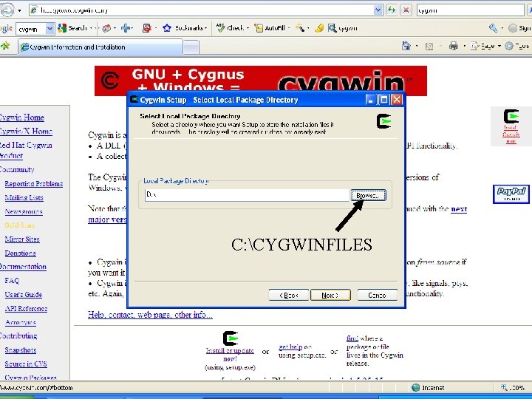
Task: Click the Browse button in Cygwin Setup
Action: [368, 195]
